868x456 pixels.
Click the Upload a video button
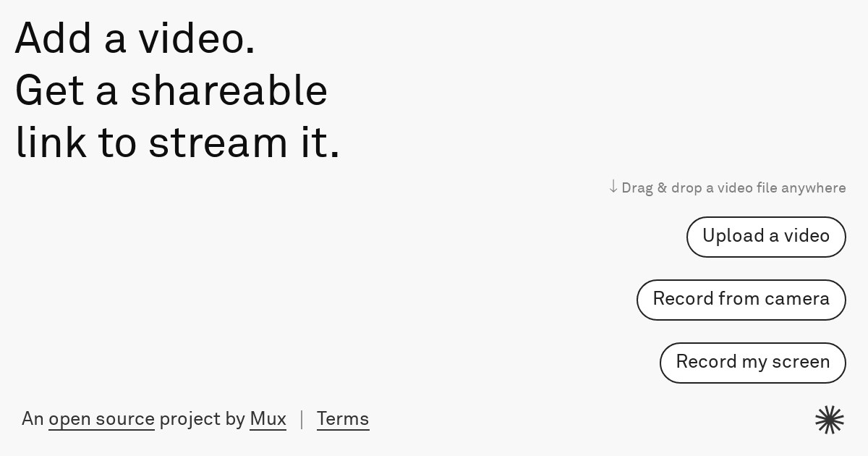766,237
